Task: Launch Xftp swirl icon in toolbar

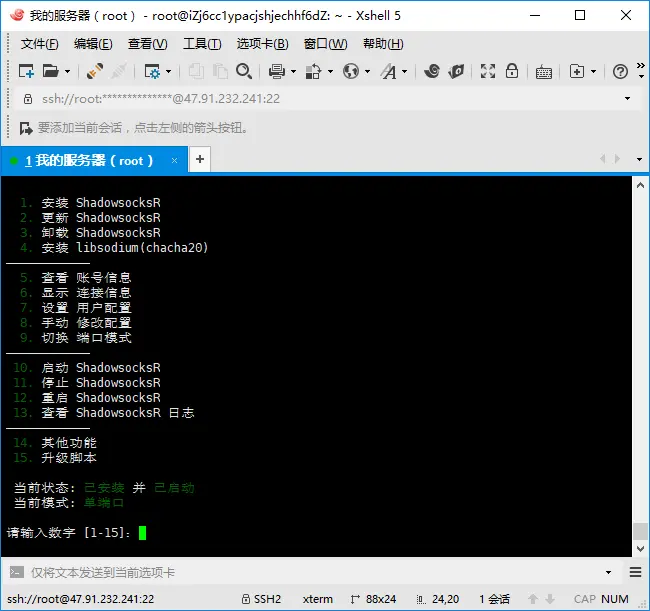Action: 432,71
